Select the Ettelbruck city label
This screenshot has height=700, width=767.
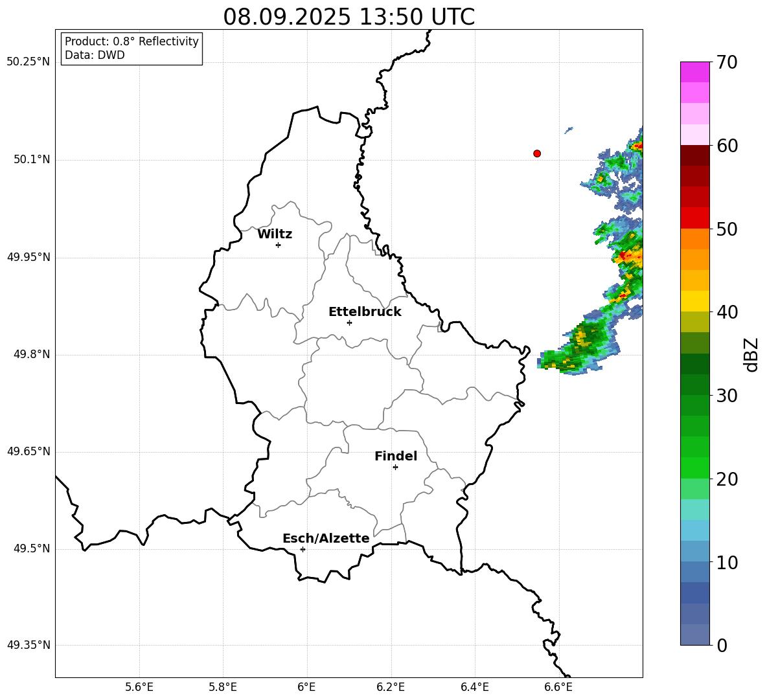click(x=365, y=312)
